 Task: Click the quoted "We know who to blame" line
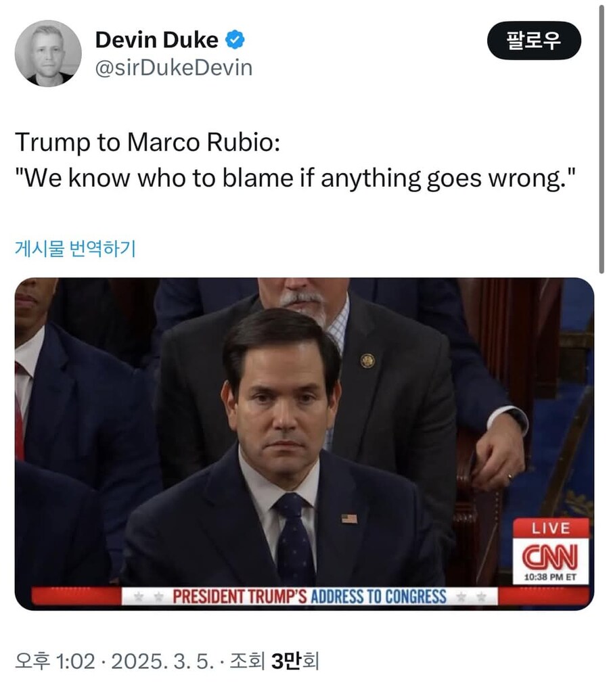click(x=295, y=178)
